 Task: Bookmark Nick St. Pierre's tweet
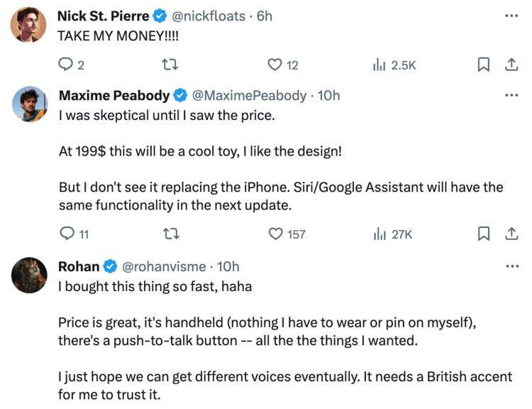coord(483,65)
